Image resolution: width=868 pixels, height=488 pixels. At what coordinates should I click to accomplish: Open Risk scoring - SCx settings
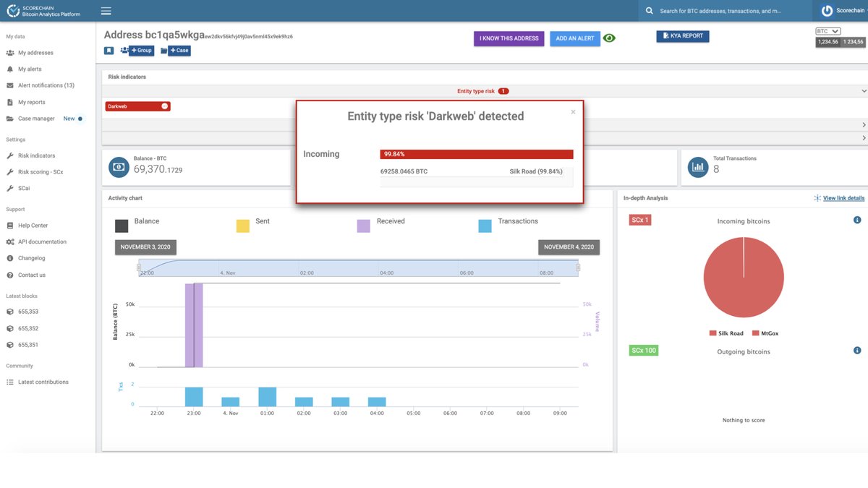(x=41, y=172)
